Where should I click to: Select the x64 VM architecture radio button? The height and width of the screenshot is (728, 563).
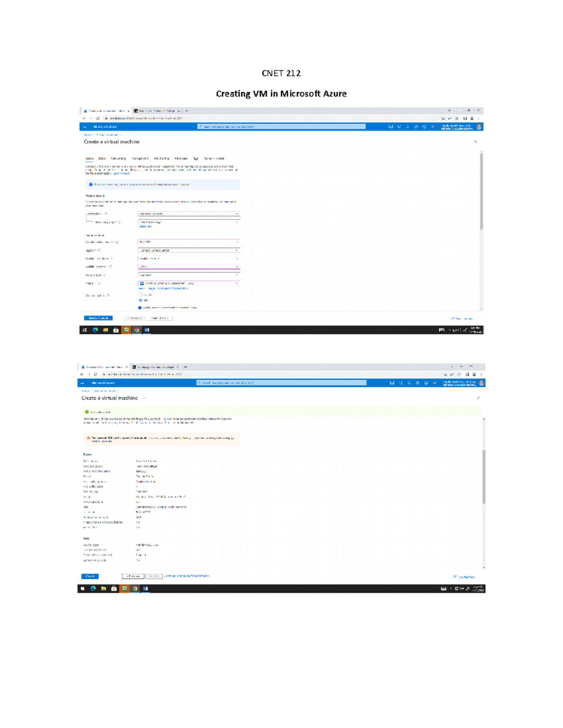click(140, 300)
